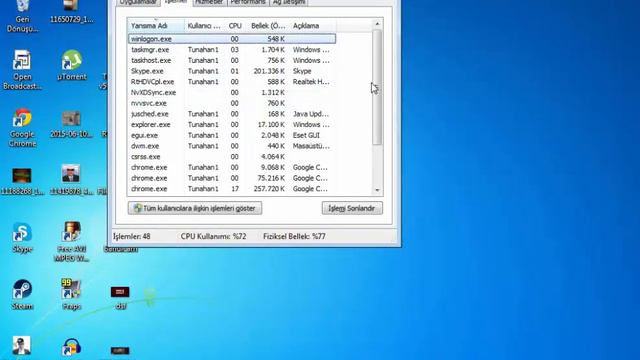The width and height of the screenshot is (640, 360).
Task: Select the nvvsvc.exe process
Action: tap(232, 103)
